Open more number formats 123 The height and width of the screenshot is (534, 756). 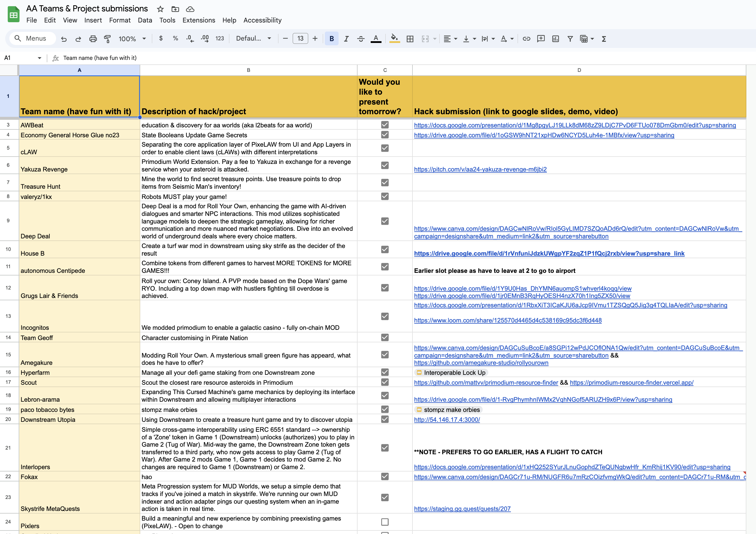coord(220,39)
